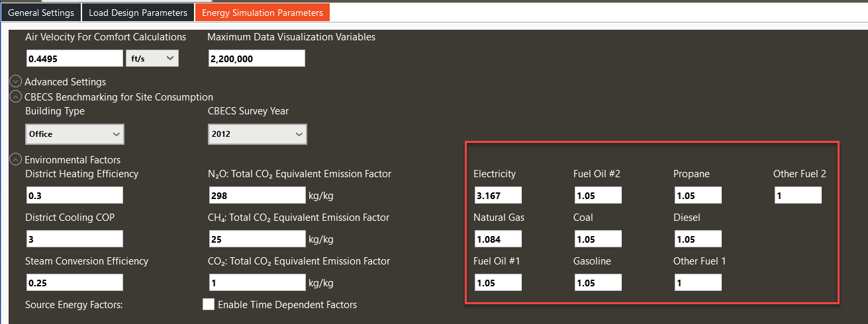Viewport: 868px width, 324px height.
Task: Enable Time Dependent Factors checkbox
Action: pyautogui.click(x=209, y=305)
